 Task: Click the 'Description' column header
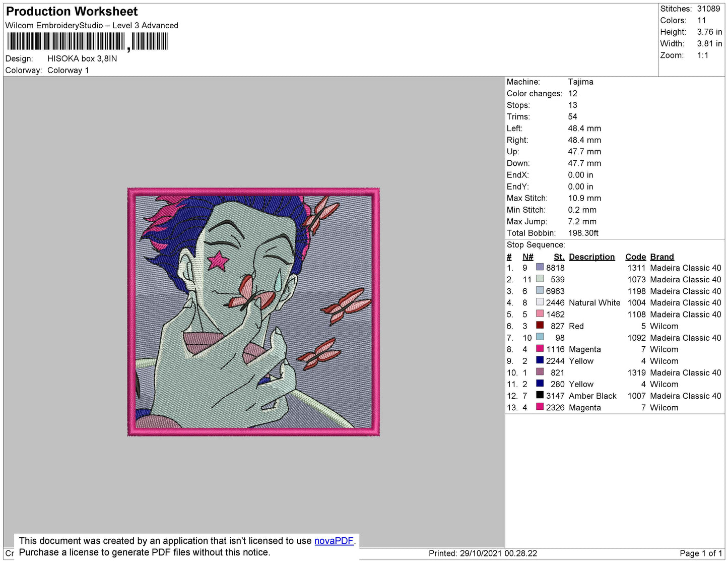pyautogui.click(x=592, y=257)
